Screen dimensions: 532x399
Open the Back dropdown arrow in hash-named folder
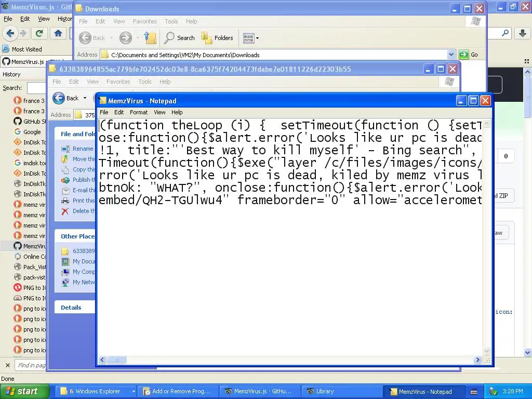(x=85, y=98)
